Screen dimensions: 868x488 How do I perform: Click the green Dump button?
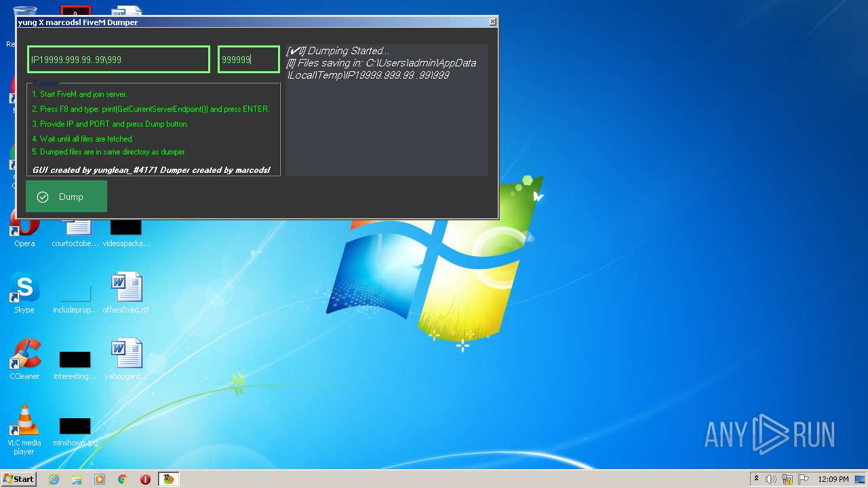pos(66,197)
